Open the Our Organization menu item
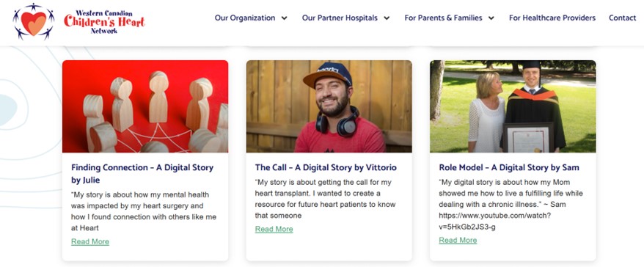This screenshot has width=644, height=267. [x=245, y=18]
